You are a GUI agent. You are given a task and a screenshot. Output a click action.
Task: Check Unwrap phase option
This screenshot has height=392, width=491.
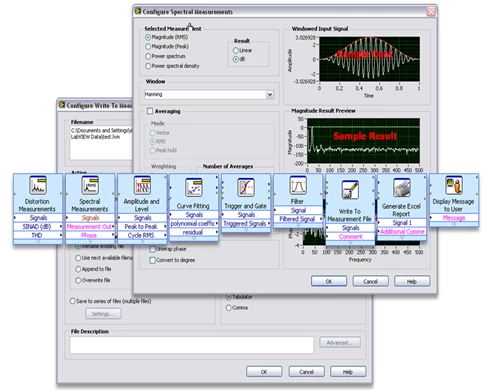coord(152,249)
